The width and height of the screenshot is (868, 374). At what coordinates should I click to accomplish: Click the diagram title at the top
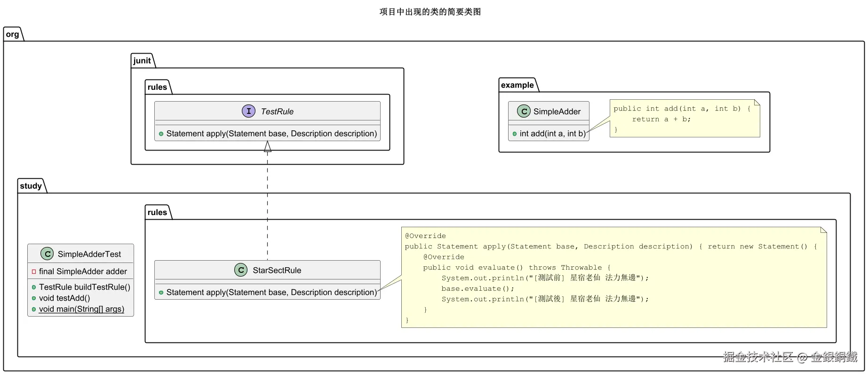(x=430, y=12)
